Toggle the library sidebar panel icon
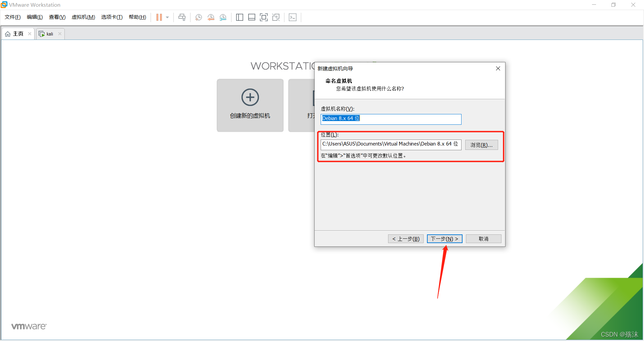This screenshot has width=644, height=341. coord(239,17)
